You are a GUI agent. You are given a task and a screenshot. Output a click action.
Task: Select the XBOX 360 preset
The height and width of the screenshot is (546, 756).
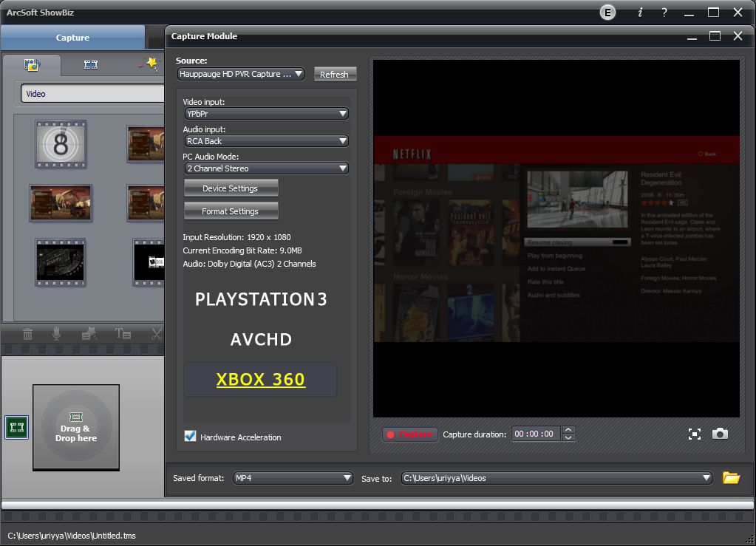click(x=260, y=379)
